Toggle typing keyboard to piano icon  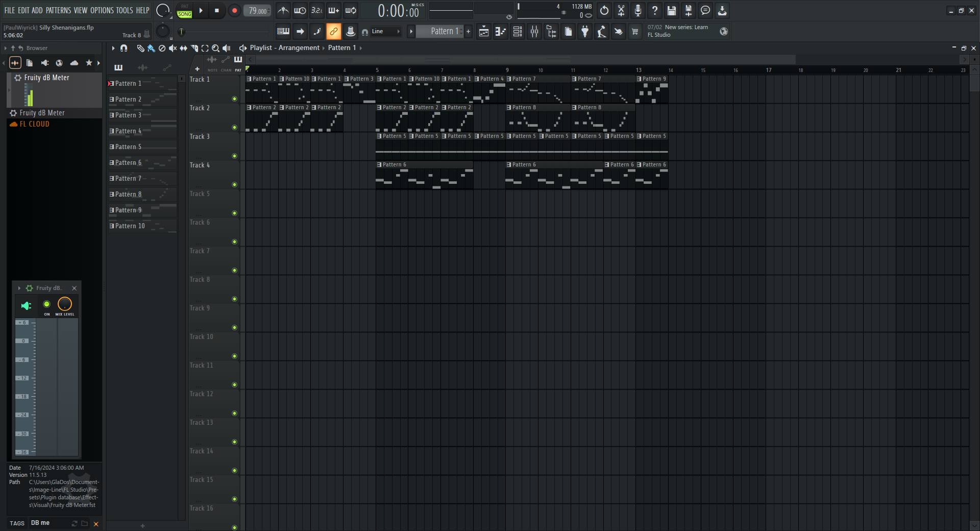pyautogui.click(x=283, y=32)
